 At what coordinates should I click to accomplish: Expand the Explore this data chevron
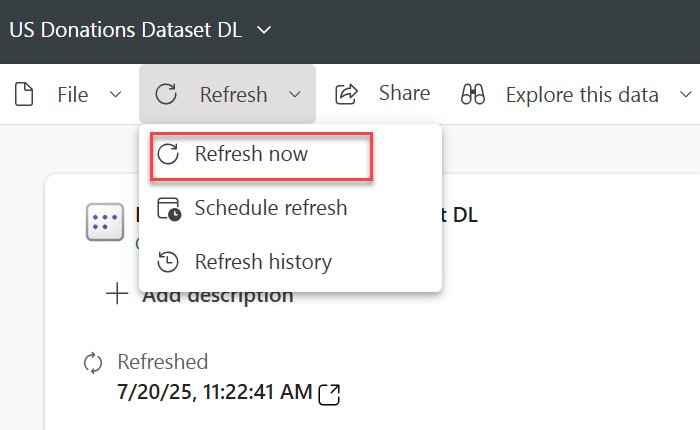pyautogui.click(x=685, y=95)
